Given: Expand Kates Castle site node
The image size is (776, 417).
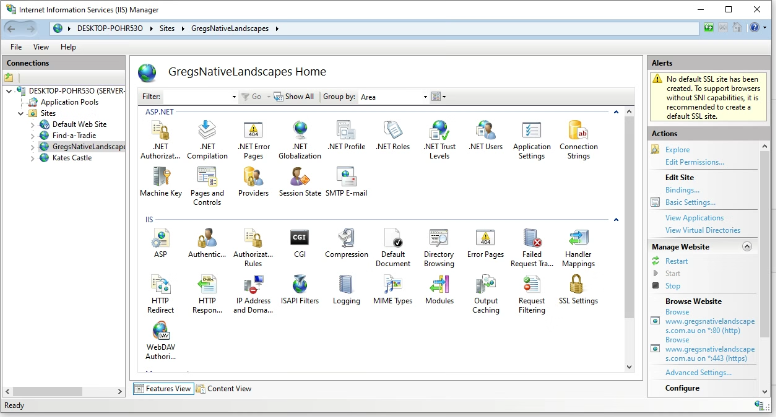Looking at the screenshot, I should pos(32,158).
